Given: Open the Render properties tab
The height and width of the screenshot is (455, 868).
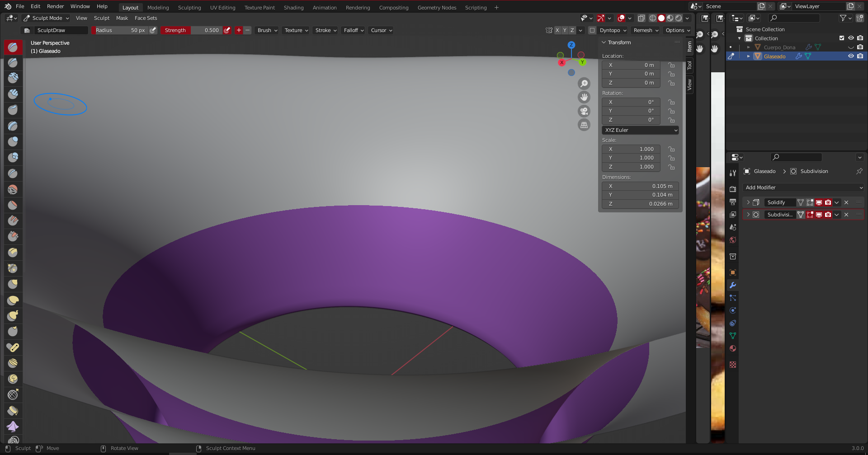Looking at the screenshot, I should (x=733, y=189).
